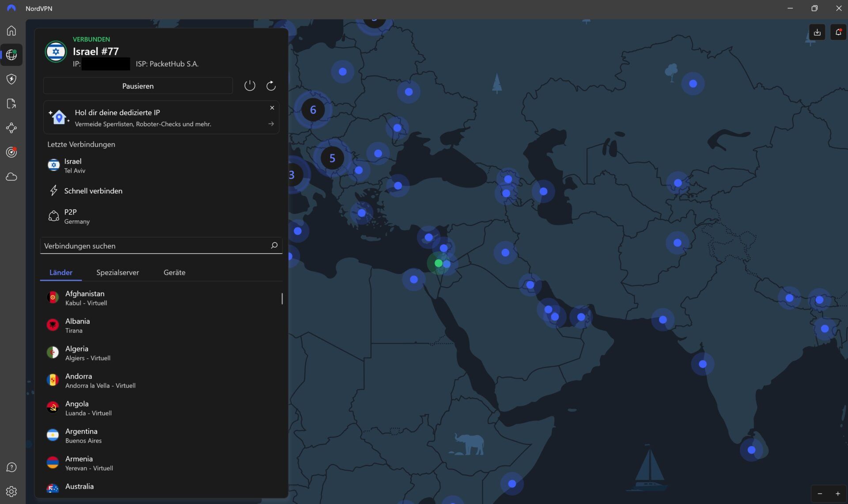The width and height of the screenshot is (848, 504).
Task: Switch to the Spezialserver tab
Action: click(117, 272)
